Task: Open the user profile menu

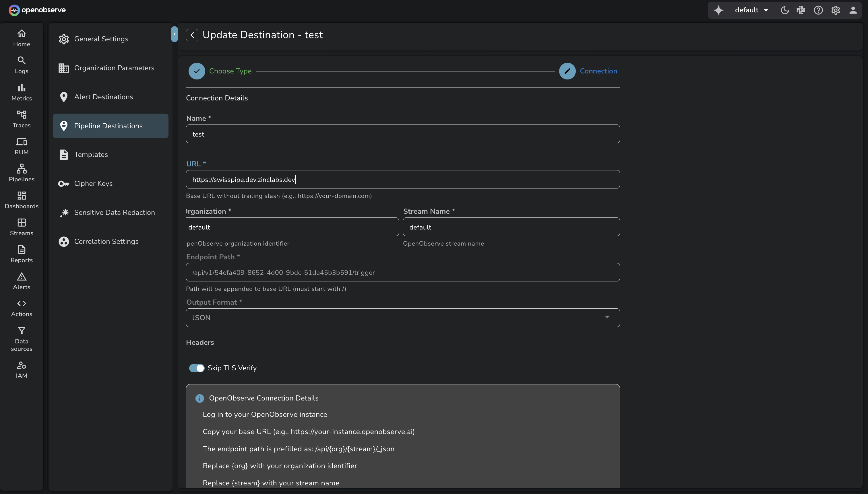Action: pos(853,10)
